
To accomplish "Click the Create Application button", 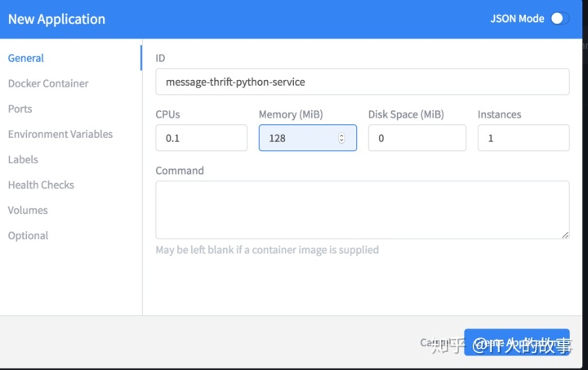I will click(517, 342).
